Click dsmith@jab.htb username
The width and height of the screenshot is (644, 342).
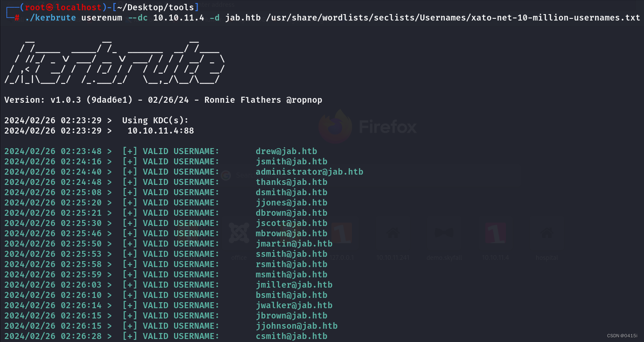coord(292,193)
